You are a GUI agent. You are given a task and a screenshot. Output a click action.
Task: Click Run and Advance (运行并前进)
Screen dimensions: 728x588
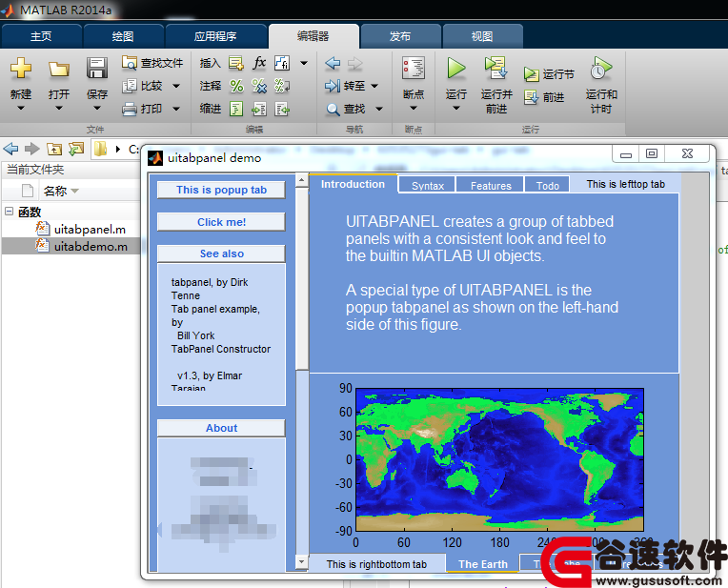click(496, 85)
